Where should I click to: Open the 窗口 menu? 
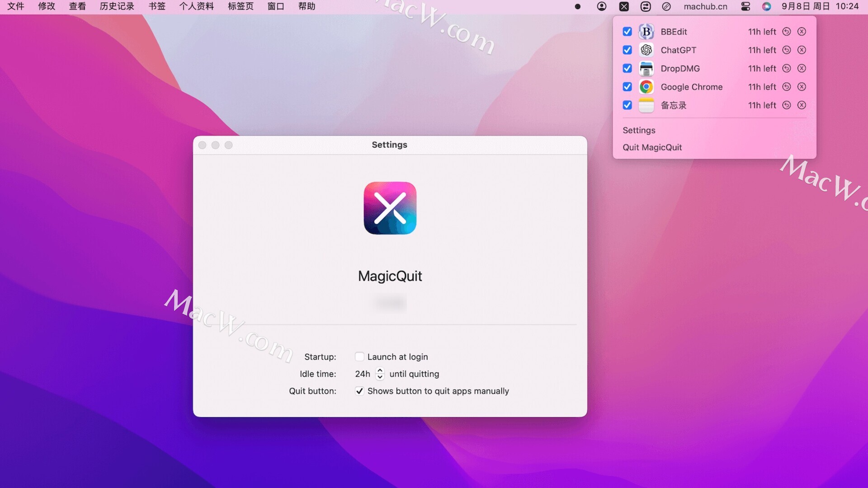[x=276, y=6]
